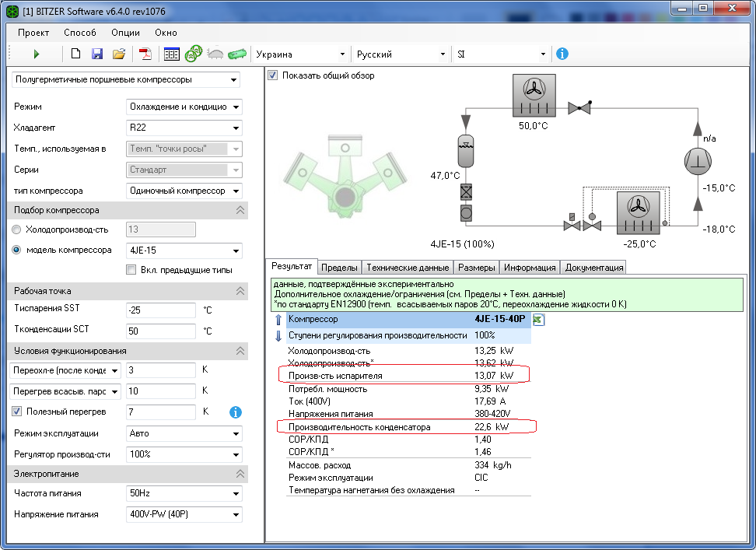Viewport: 756px width, 550px height.
Task: Switch to Пределы tab
Action: pos(339,268)
